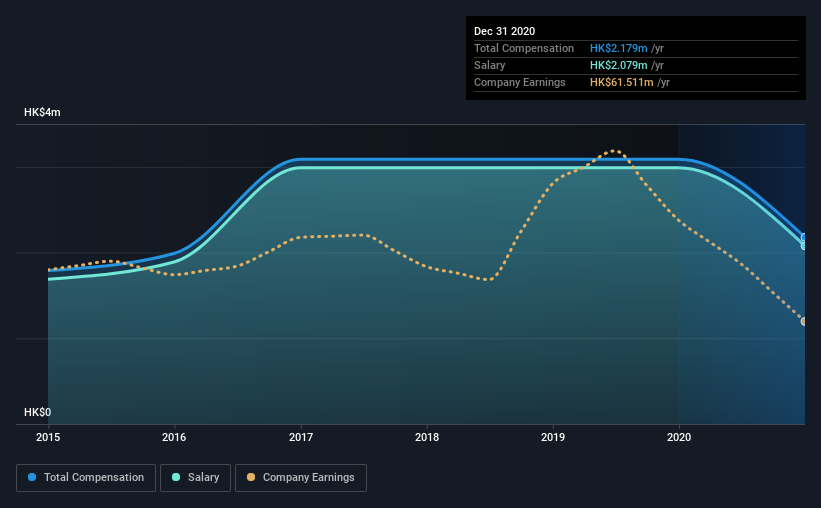Click the blue Total Compensation legend dot

point(32,477)
